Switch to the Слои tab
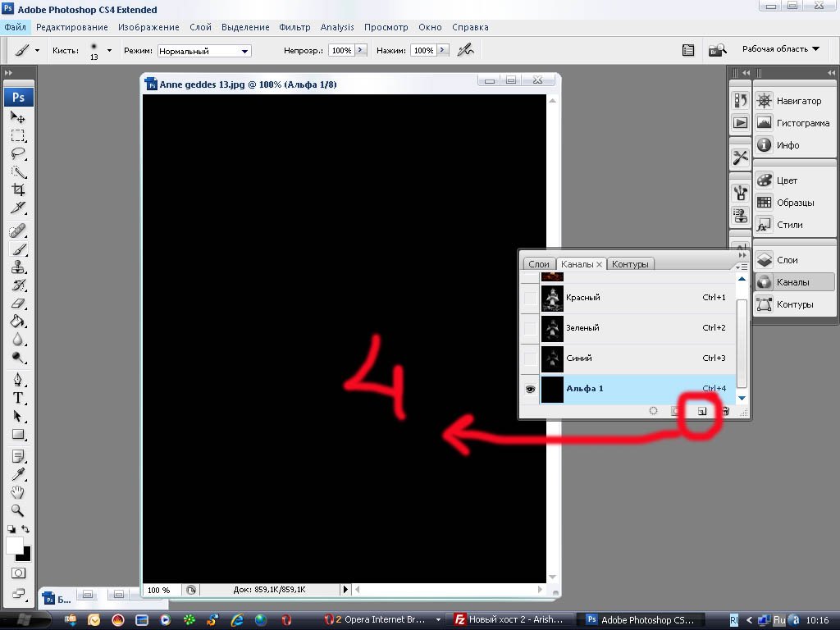840x630 pixels. coord(539,264)
